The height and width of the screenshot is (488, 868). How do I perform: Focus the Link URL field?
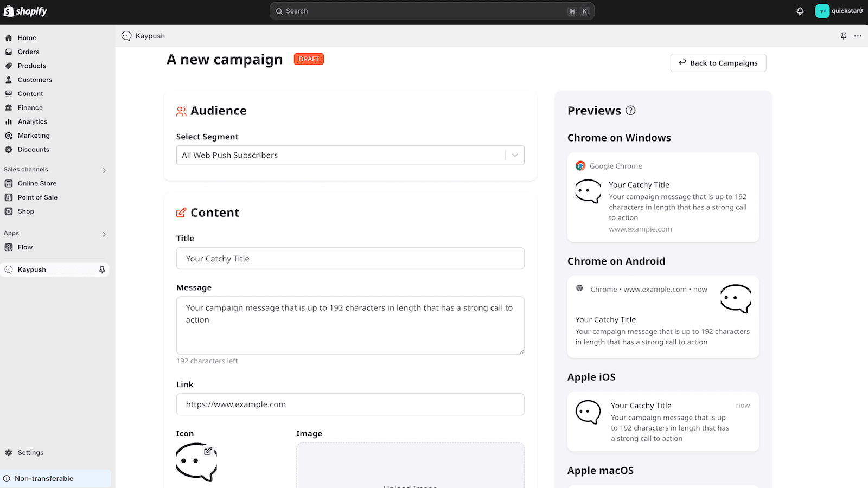350,404
